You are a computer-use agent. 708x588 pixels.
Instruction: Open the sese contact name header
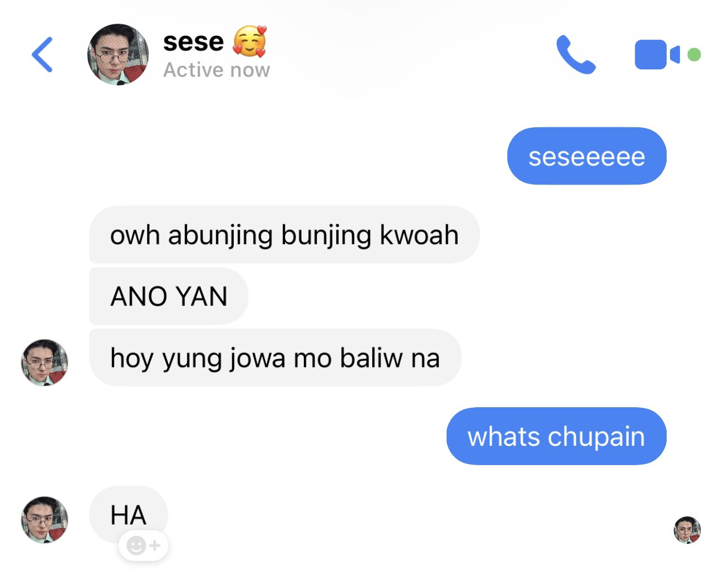[194, 42]
